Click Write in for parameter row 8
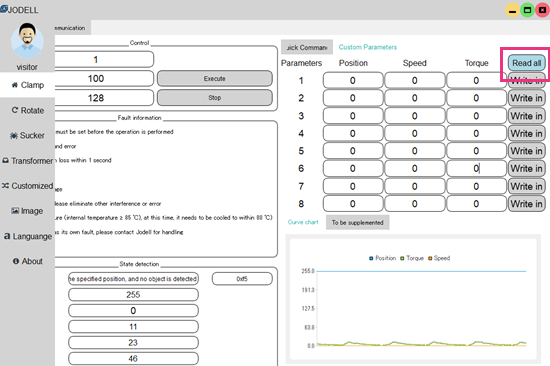 526,204
